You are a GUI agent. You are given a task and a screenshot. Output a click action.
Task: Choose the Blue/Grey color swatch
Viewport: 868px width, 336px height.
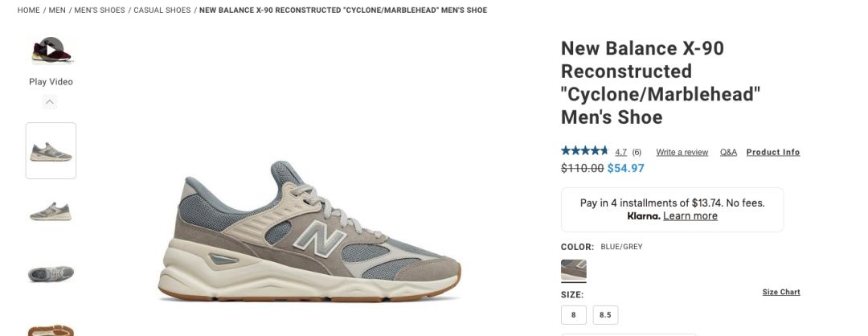(574, 269)
